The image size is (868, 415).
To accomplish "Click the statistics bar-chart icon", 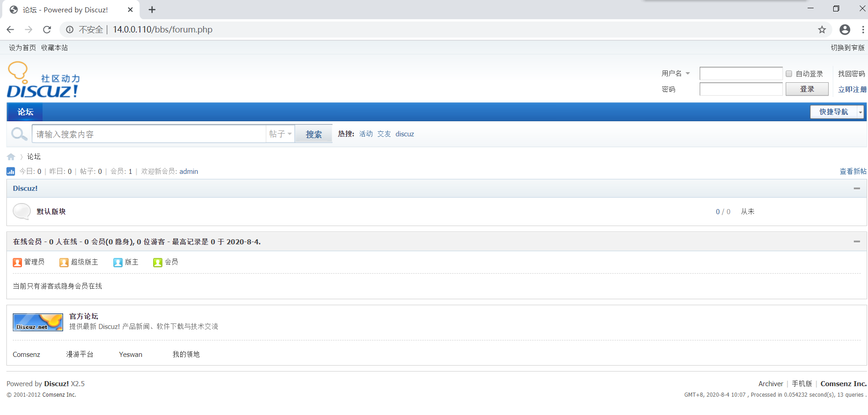I will pyautogui.click(x=11, y=172).
